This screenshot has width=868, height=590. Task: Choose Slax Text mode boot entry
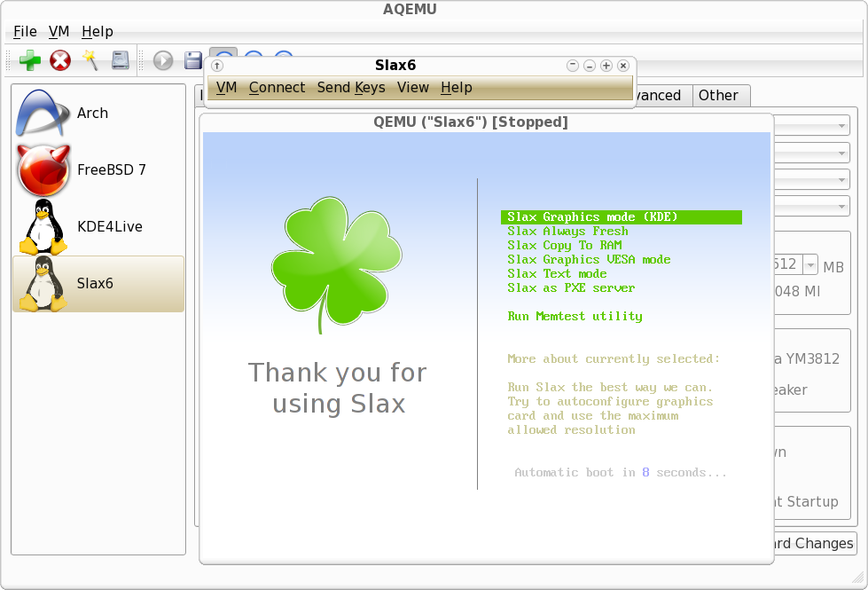557,273
